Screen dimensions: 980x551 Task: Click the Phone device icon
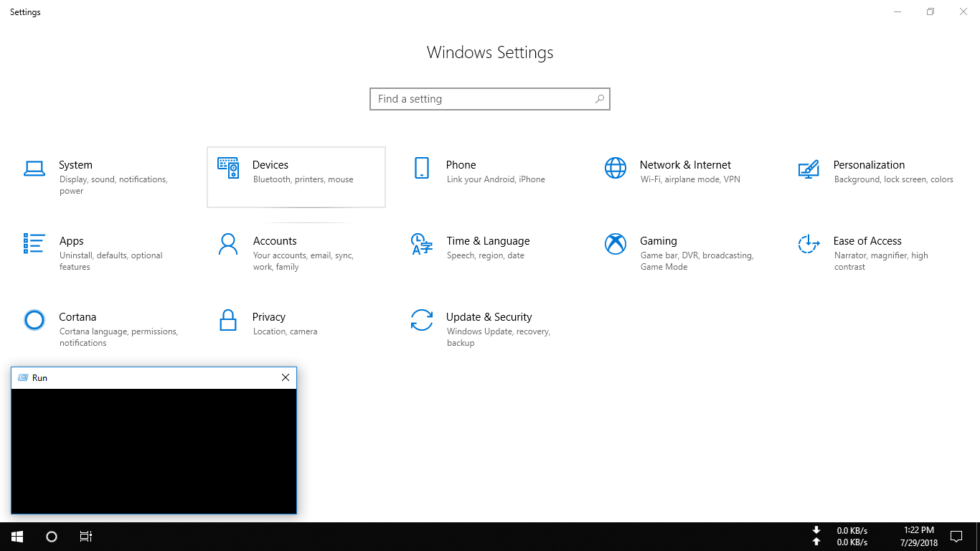422,168
